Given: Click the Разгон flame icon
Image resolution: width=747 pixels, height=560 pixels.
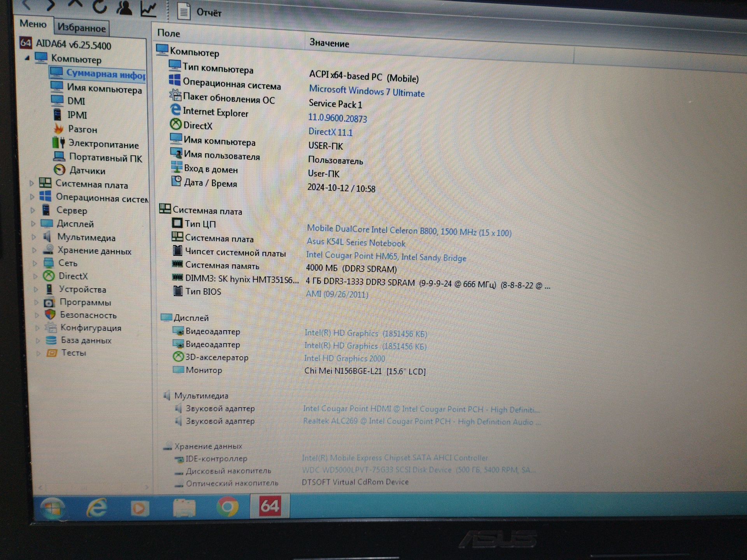Looking at the screenshot, I should [x=58, y=129].
